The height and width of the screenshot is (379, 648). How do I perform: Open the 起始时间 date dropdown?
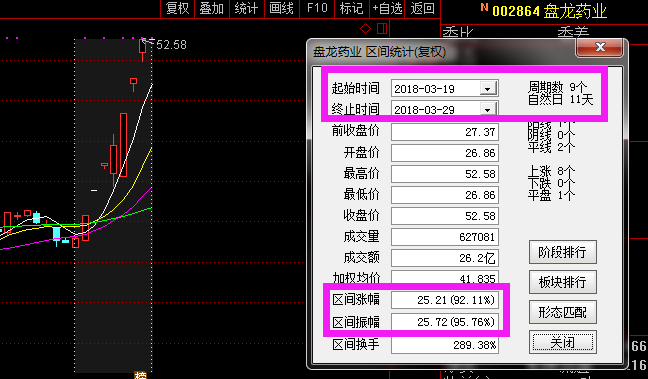click(x=488, y=88)
